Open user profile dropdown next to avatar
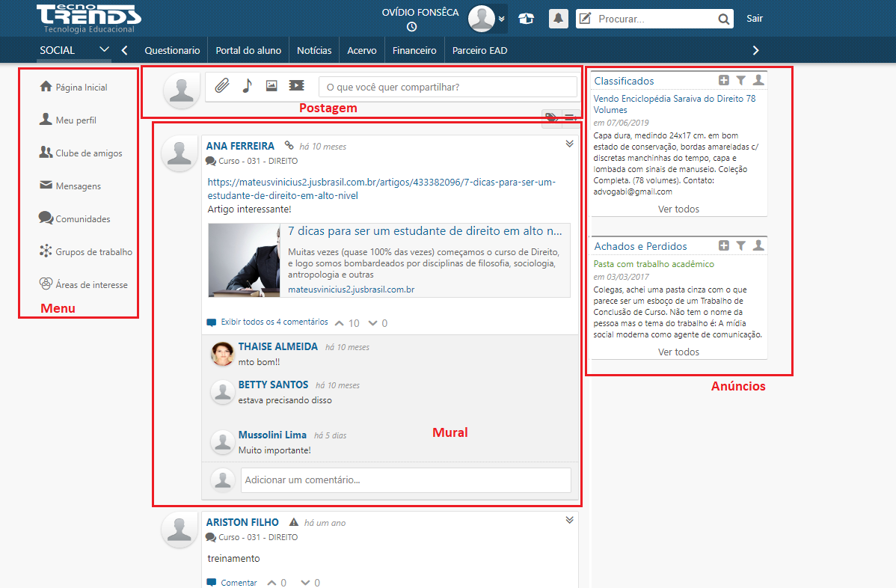Image resolution: width=896 pixels, height=588 pixels. (x=501, y=19)
